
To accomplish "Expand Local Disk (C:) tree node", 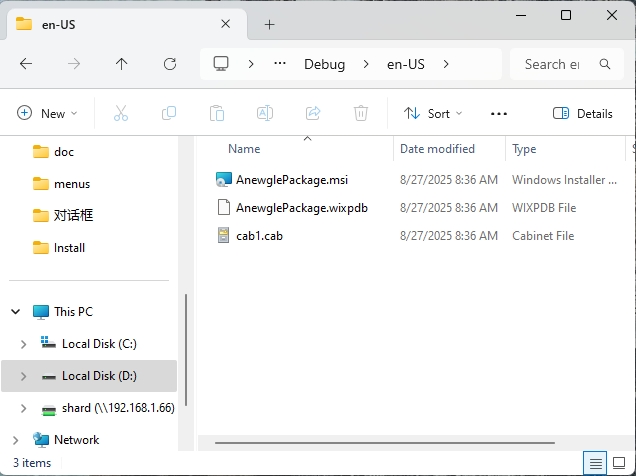I will (x=24, y=344).
